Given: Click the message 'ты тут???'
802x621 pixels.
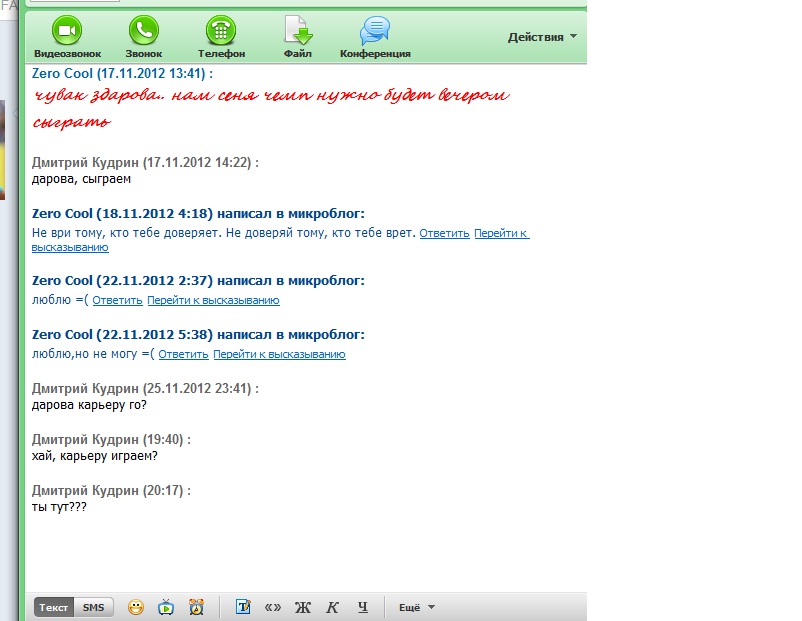Looking at the screenshot, I should 60,509.
